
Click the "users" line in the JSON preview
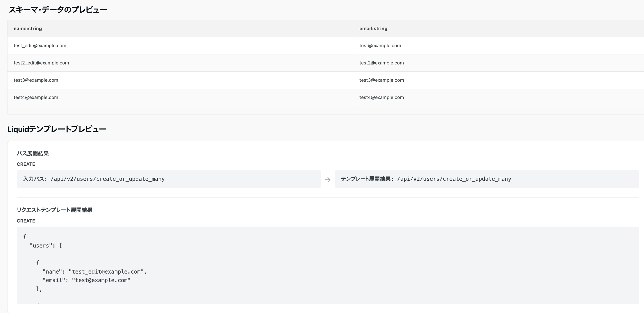point(46,246)
